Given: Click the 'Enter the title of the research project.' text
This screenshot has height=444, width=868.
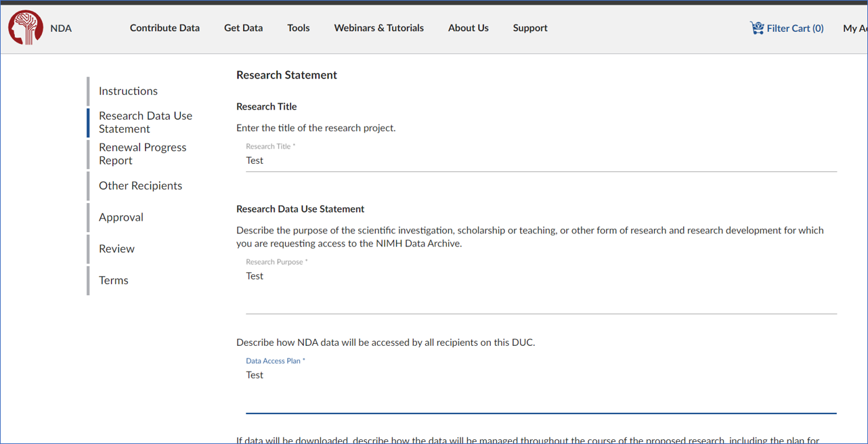Looking at the screenshot, I should (316, 128).
